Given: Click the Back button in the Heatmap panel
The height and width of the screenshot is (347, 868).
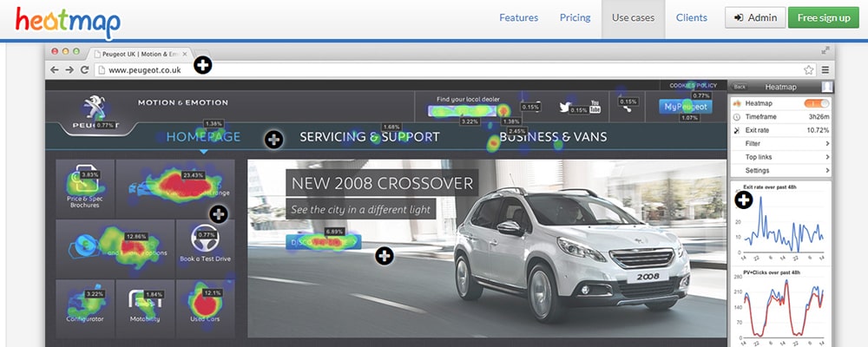Looking at the screenshot, I should [x=740, y=87].
